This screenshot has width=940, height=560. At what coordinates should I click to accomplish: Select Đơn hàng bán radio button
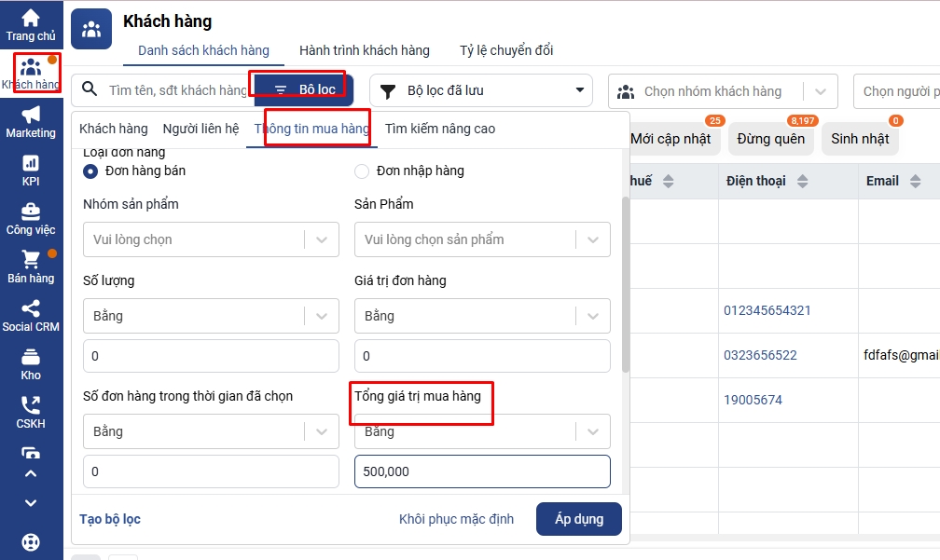[x=90, y=171]
